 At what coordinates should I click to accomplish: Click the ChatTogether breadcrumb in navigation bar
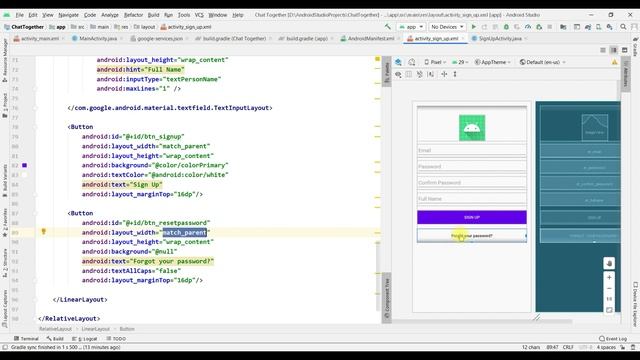pyautogui.click(x=24, y=27)
